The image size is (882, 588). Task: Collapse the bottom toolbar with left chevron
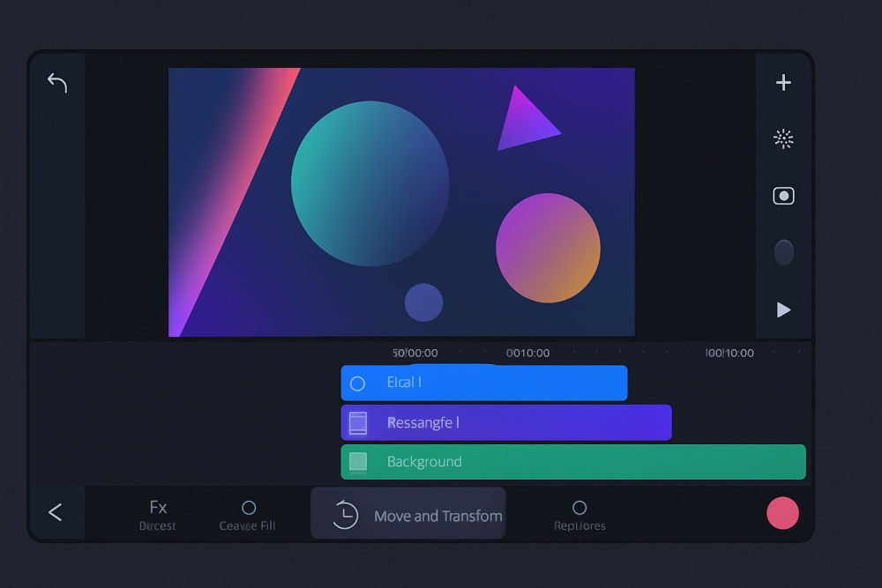click(x=56, y=512)
